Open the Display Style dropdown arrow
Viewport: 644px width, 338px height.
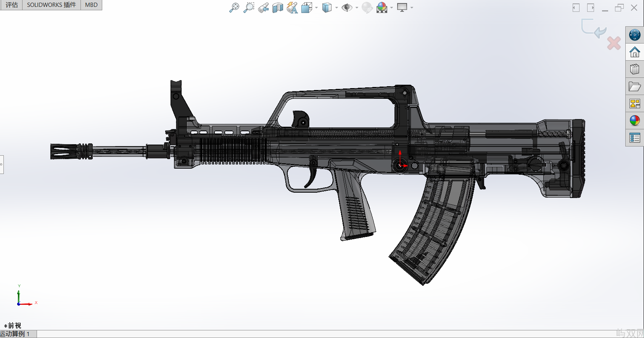336,8
